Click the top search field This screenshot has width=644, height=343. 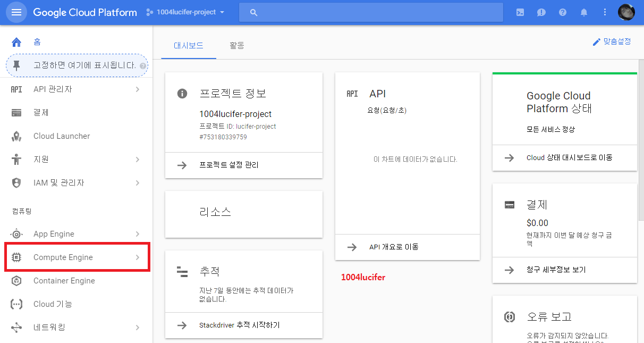tap(372, 12)
